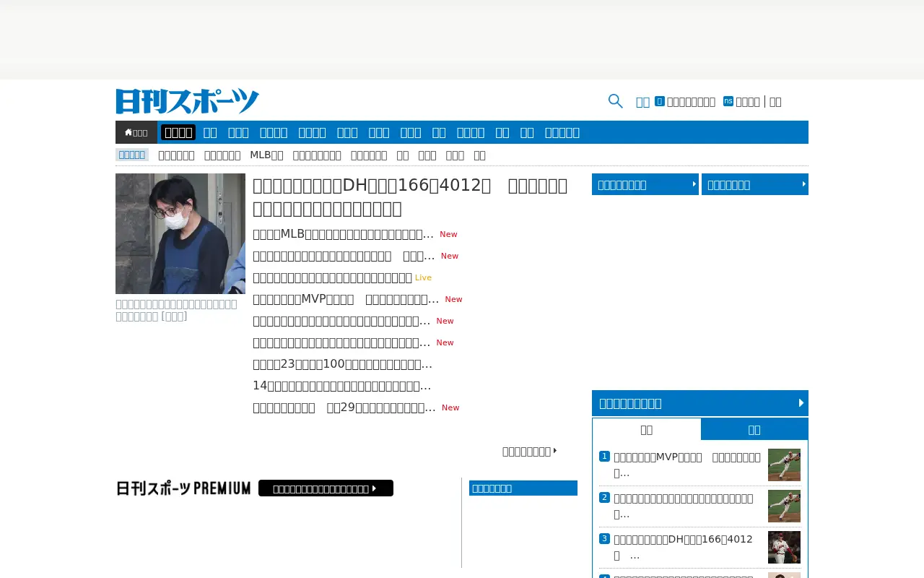Open the Nikkan Sports PREMIUM logo
Viewport: 924px width, 578px height.
183,488
